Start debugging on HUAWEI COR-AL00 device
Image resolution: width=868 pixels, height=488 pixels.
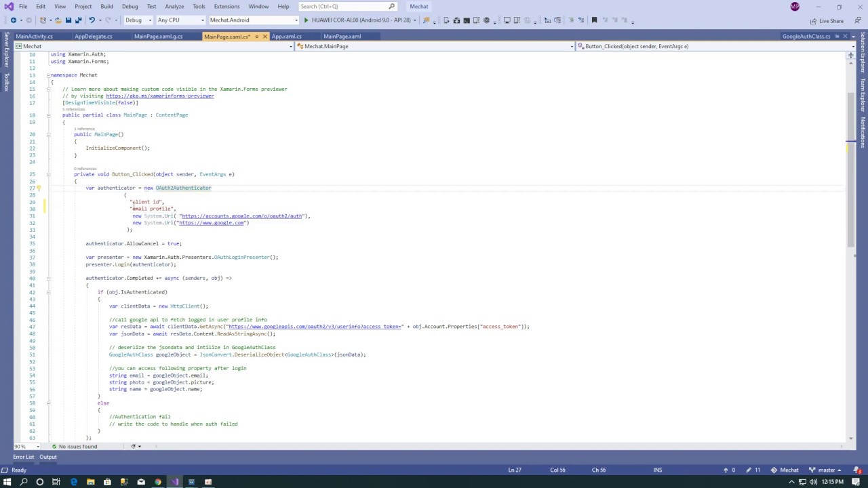pyautogui.click(x=359, y=20)
